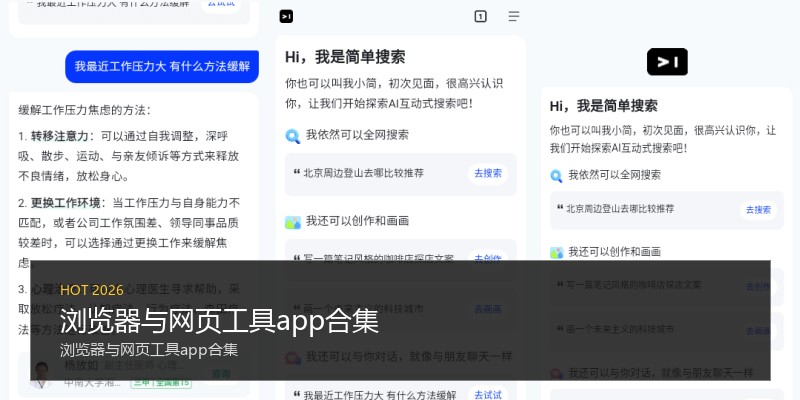The height and width of the screenshot is (400, 800).
Task: Click doctor 杨放如 avatar photo
Action: click(x=41, y=374)
